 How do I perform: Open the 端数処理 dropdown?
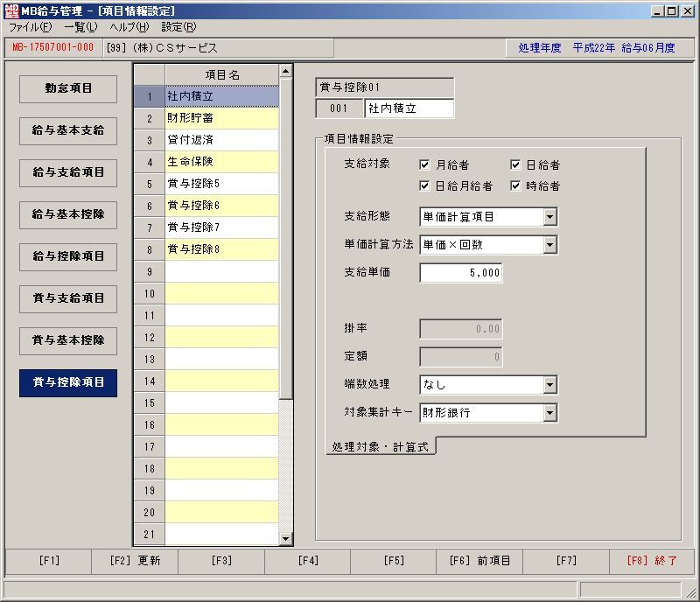(x=550, y=384)
